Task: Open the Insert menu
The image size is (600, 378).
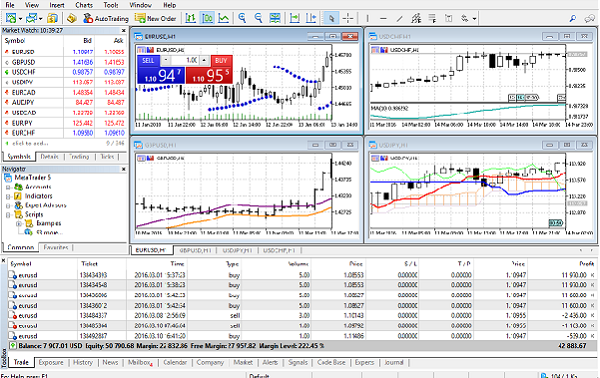Action: pyautogui.click(x=57, y=5)
